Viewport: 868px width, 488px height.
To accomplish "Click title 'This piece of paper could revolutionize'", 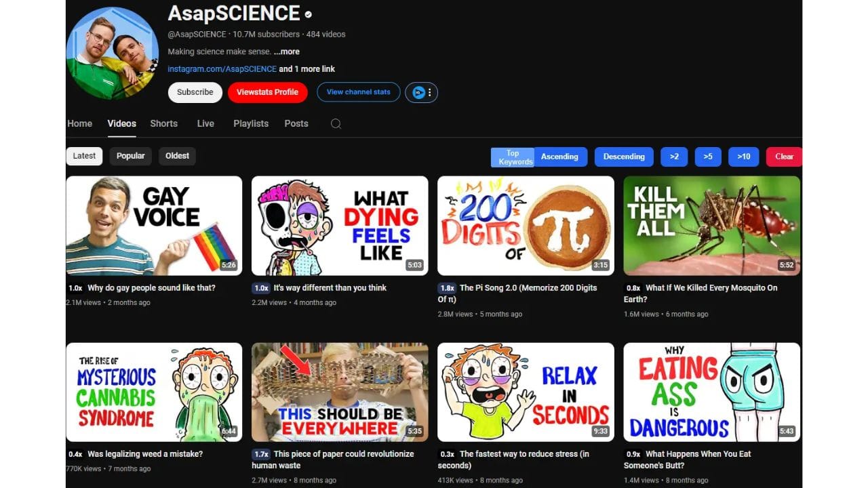I will 333,460.
